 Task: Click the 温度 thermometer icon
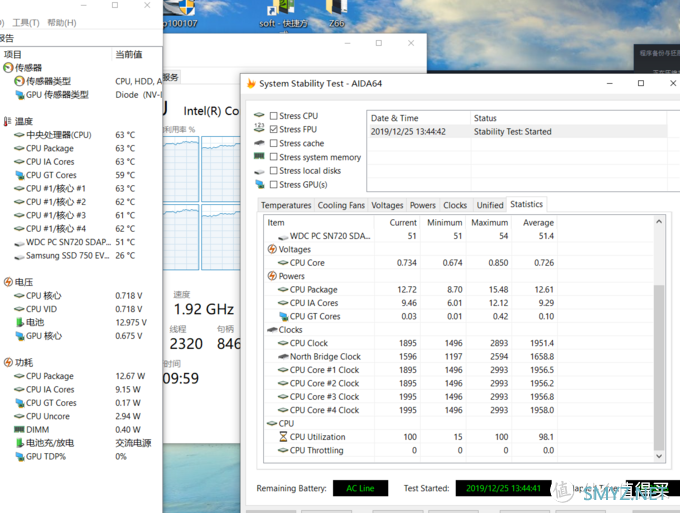(x=7, y=121)
